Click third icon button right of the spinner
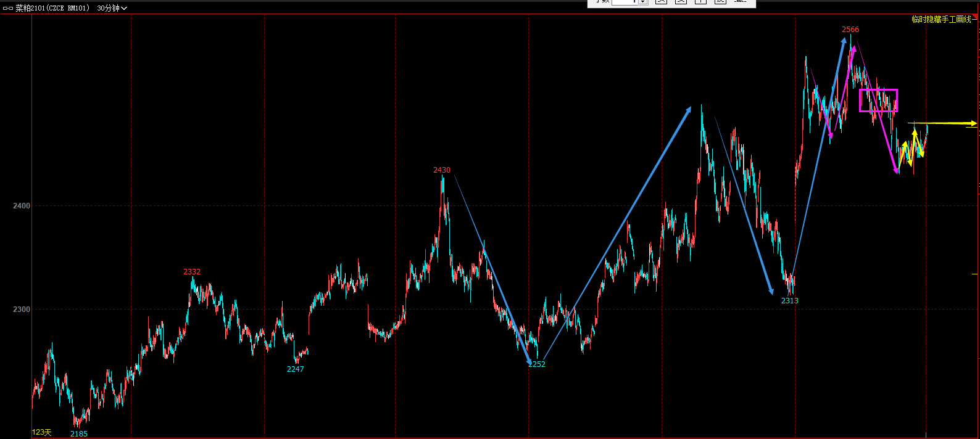 point(700,2)
